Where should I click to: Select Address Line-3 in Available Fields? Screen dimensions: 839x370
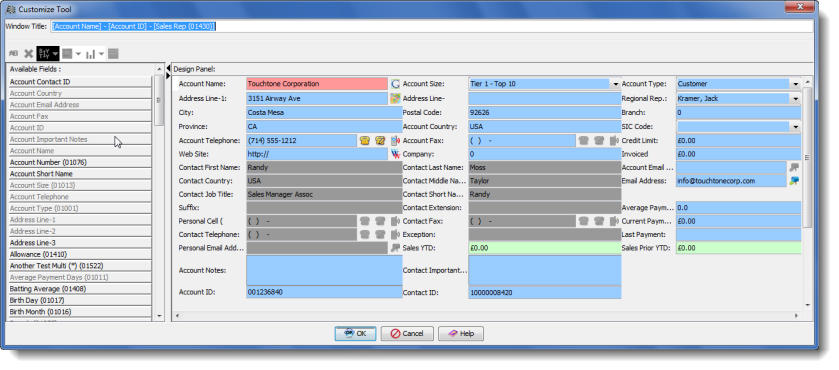[x=80, y=243]
